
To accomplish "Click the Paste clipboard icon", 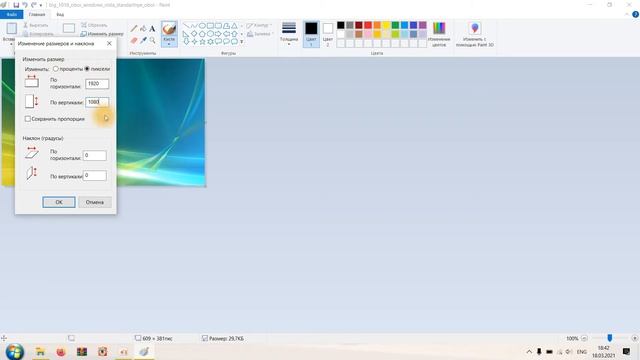I will pos(11,28).
